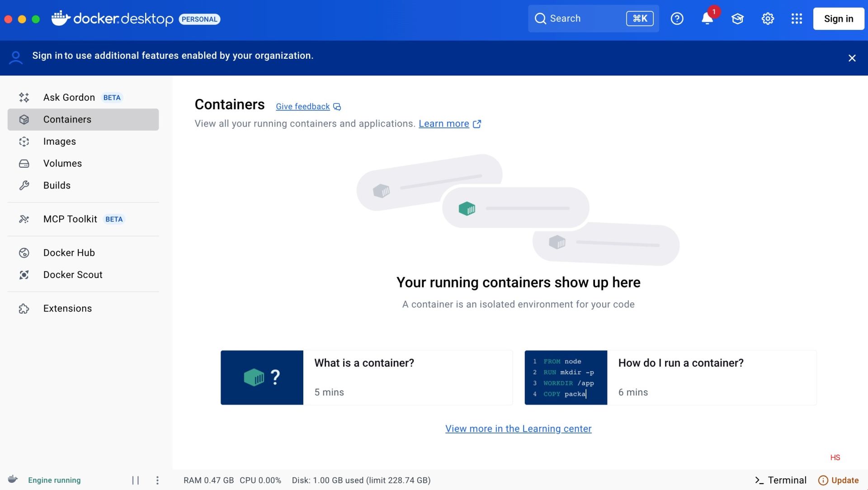Screen dimensions: 868x490
Task: Click the 5 mins duration text
Action: tap(329, 392)
